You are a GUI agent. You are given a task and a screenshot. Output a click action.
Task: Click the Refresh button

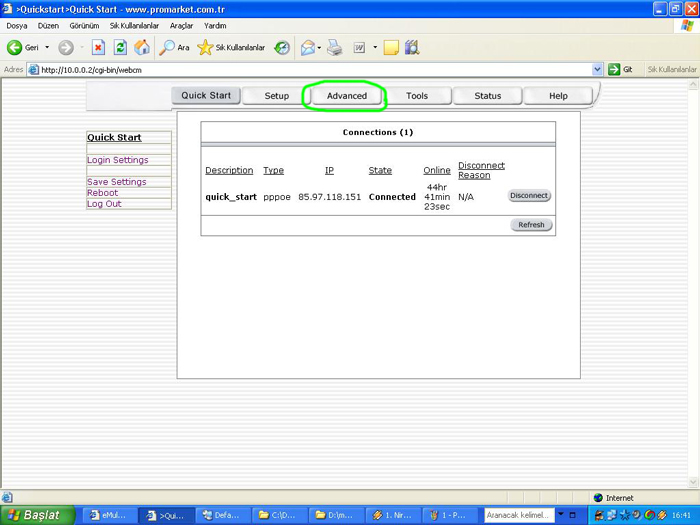point(531,225)
